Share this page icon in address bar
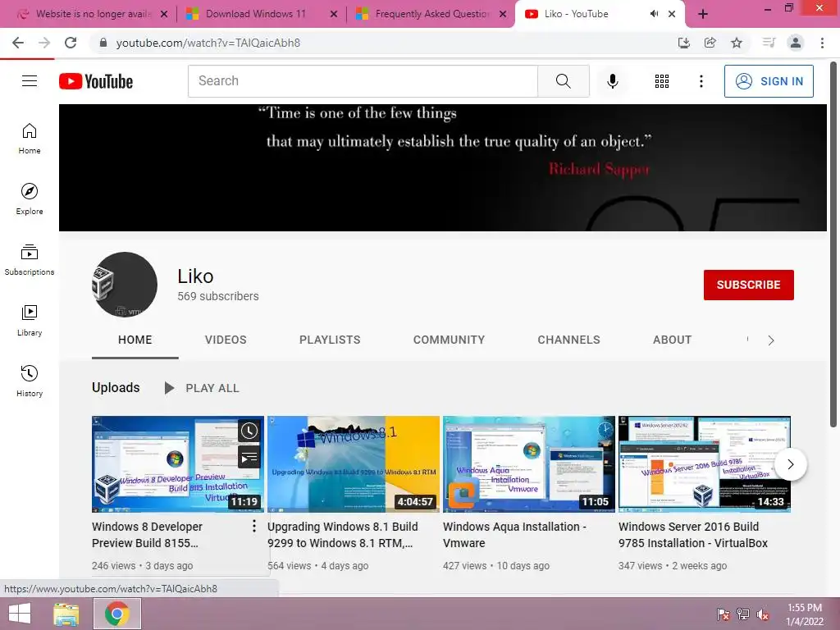 click(x=710, y=43)
